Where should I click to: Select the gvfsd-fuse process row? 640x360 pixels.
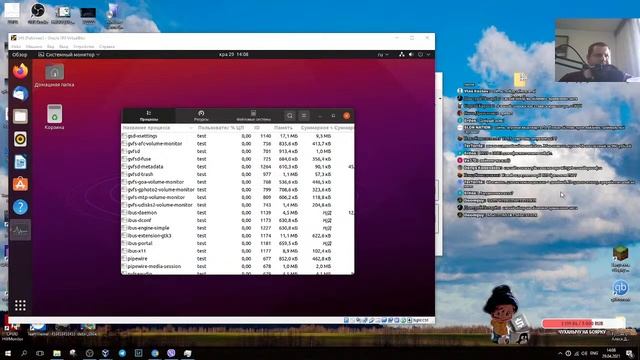tap(238, 159)
